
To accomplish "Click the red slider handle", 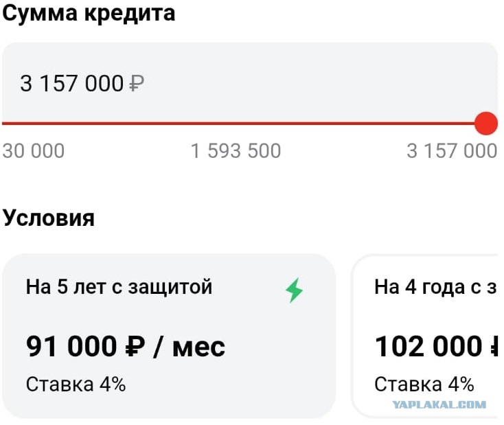I will point(486,124).
